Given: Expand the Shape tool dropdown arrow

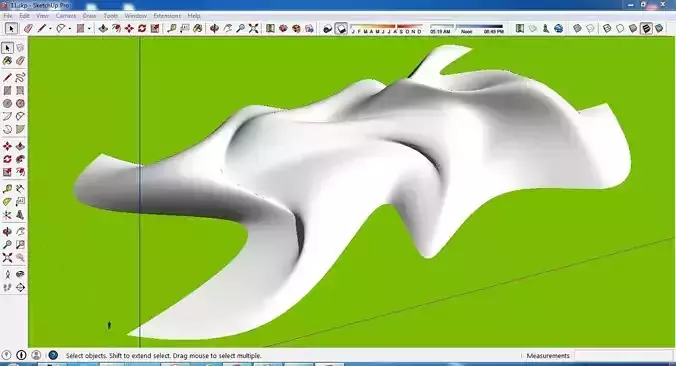Looking at the screenshot, I should [x=89, y=29].
